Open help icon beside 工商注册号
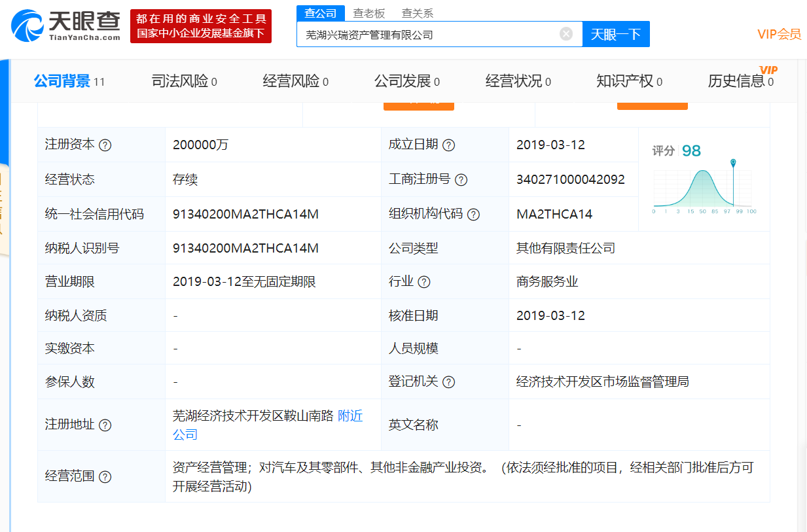This screenshot has height=532, width=807. (x=461, y=179)
